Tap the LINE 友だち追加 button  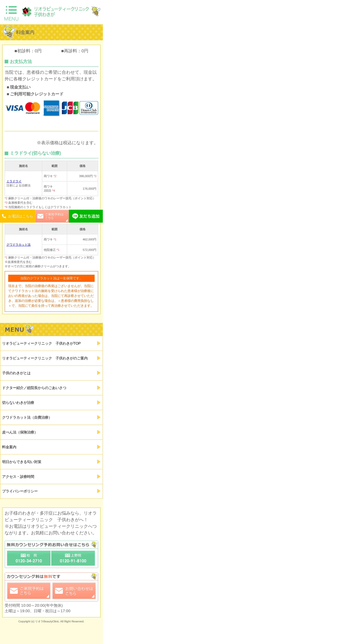click(86, 216)
